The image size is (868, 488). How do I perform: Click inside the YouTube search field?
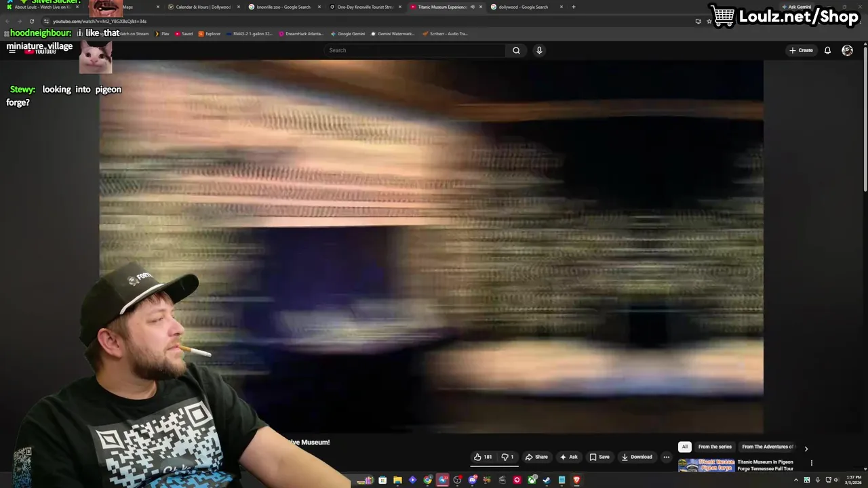coord(414,50)
